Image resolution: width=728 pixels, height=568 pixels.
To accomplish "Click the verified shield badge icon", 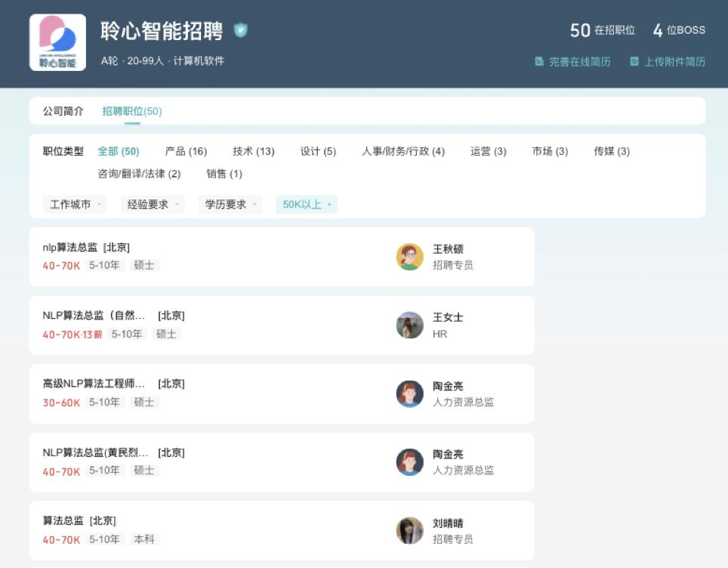I will pyautogui.click(x=240, y=30).
